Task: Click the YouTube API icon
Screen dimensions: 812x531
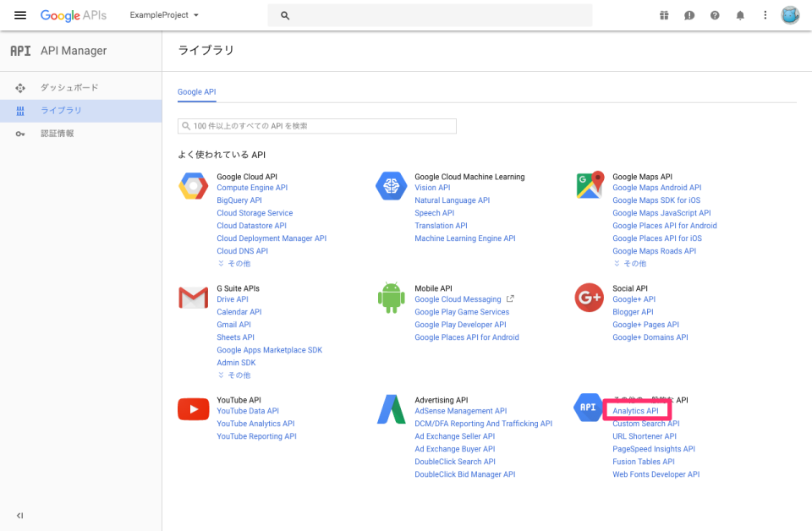Action: point(193,409)
